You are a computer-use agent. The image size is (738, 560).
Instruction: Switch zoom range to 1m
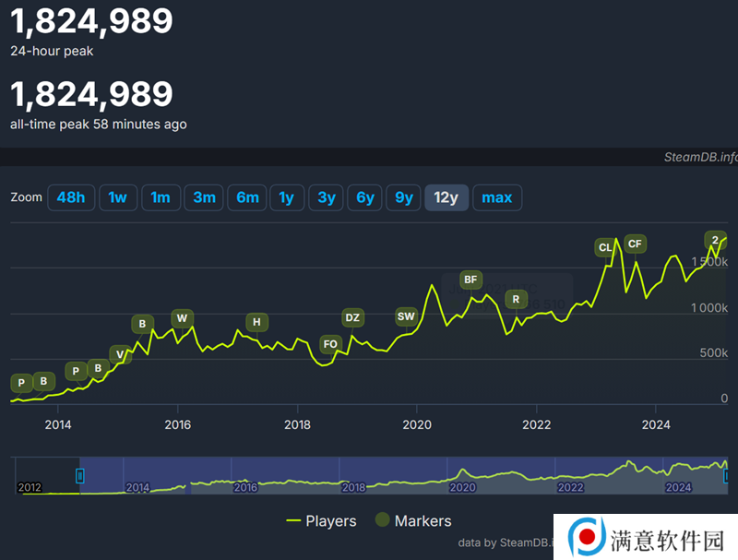click(161, 197)
